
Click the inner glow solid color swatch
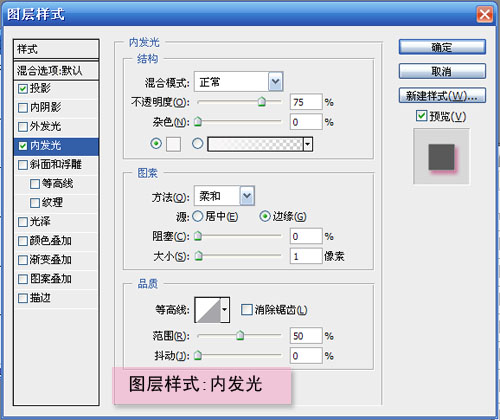pos(173,144)
